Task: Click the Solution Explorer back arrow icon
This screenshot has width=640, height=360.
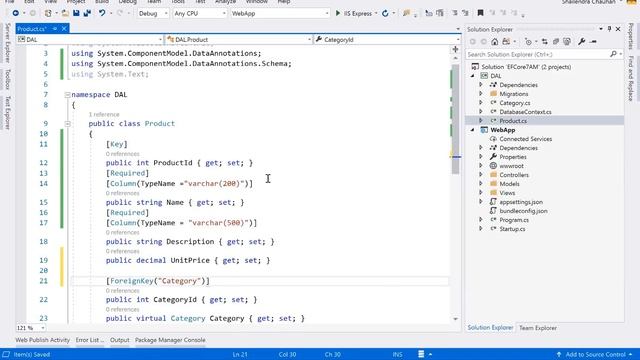Action: [473, 42]
